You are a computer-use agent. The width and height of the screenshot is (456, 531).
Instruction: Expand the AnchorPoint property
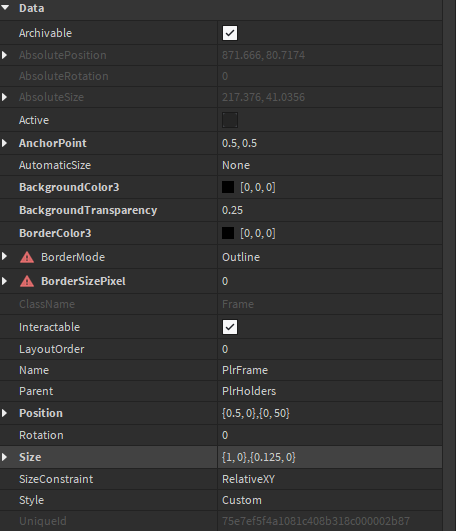pyautogui.click(x=4, y=143)
